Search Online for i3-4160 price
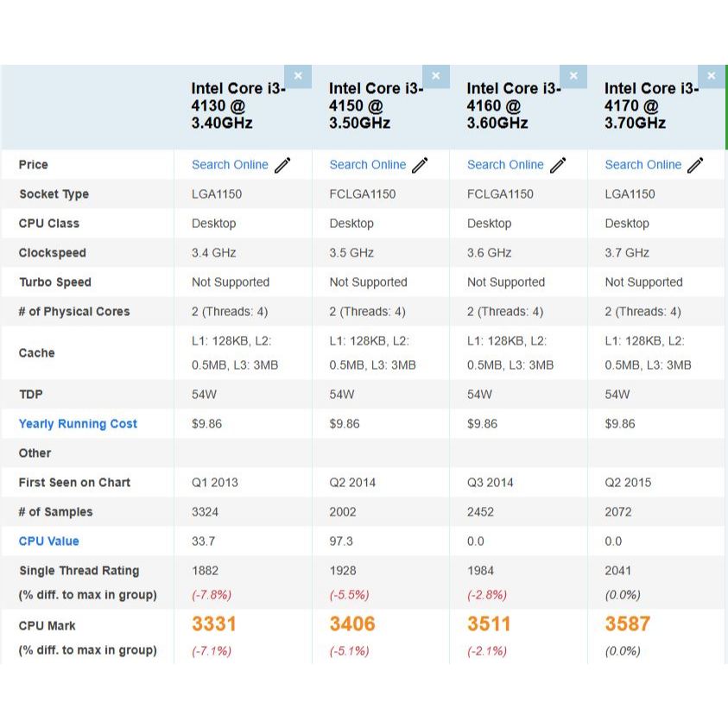Viewport: 728px width, 728px height. (x=505, y=165)
